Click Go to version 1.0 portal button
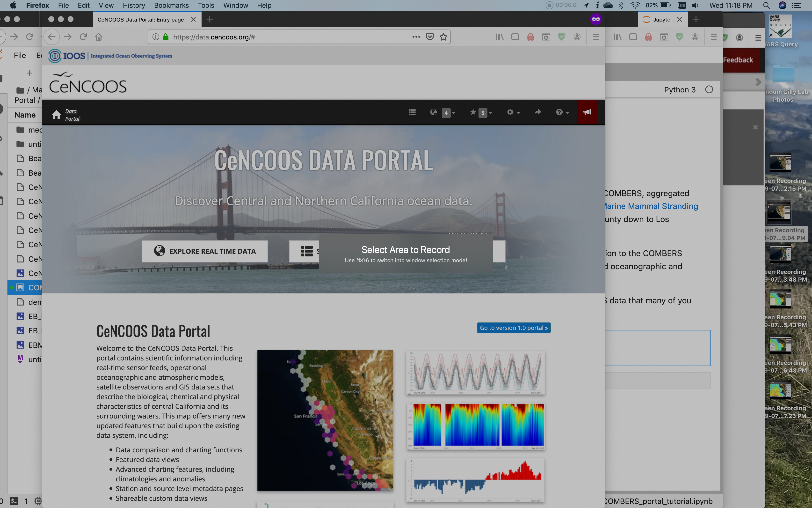This screenshot has width=812, height=508. pos(513,328)
